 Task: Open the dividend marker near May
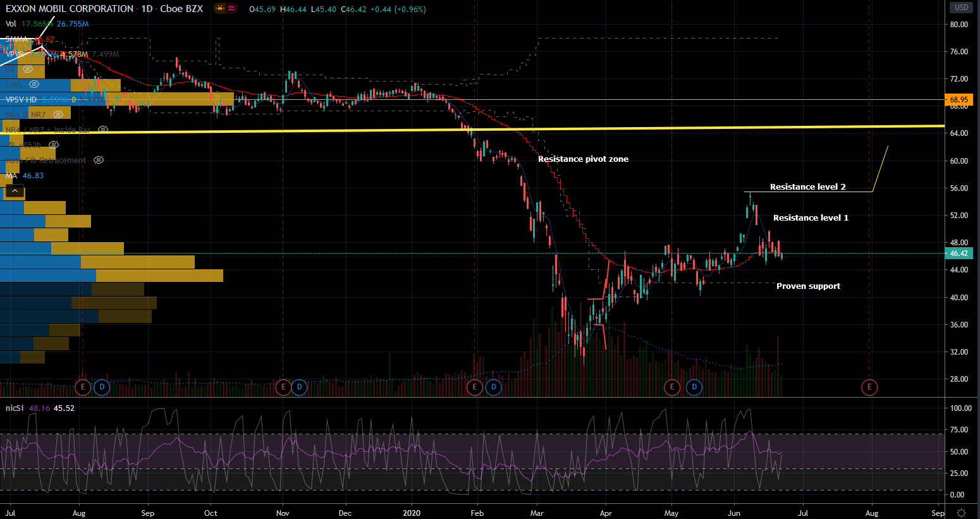click(694, 386)
